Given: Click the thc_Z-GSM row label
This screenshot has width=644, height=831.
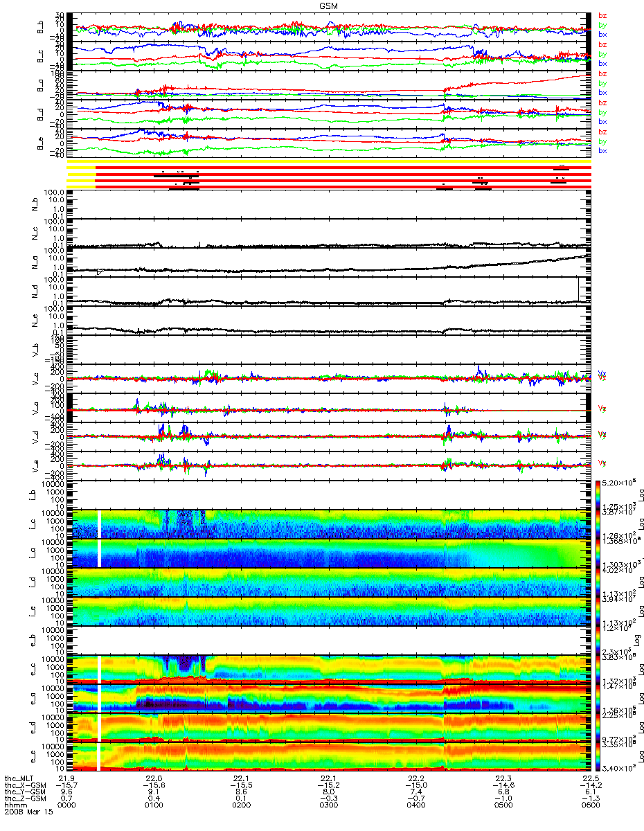Looking at the screenshot, I should (25, 799).
